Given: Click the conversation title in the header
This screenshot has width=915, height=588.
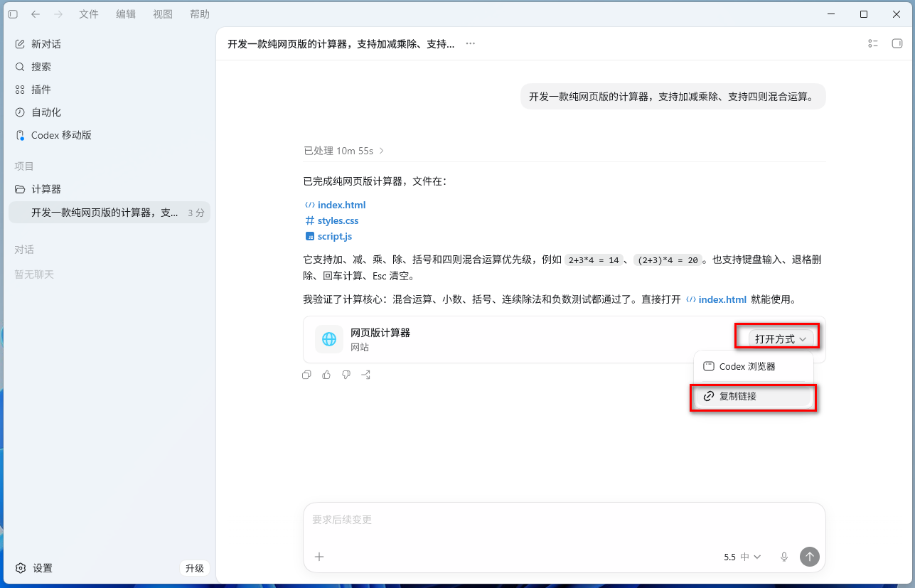Looking at the screenshot, I should [x=341, y=44].
